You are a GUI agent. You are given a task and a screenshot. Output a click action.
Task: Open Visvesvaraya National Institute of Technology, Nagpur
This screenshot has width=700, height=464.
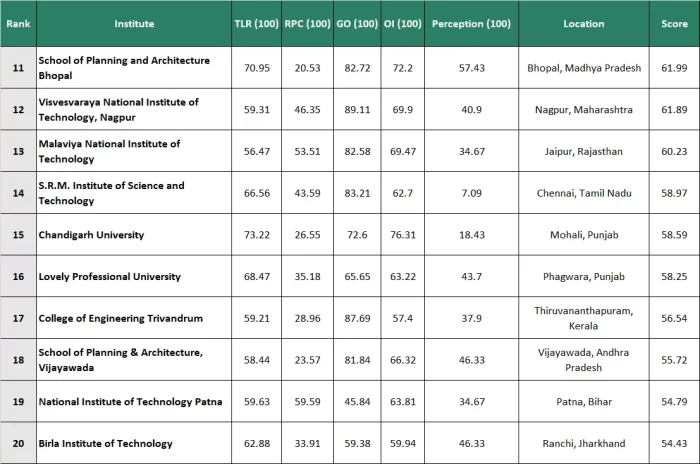click(x=118, y=109)
